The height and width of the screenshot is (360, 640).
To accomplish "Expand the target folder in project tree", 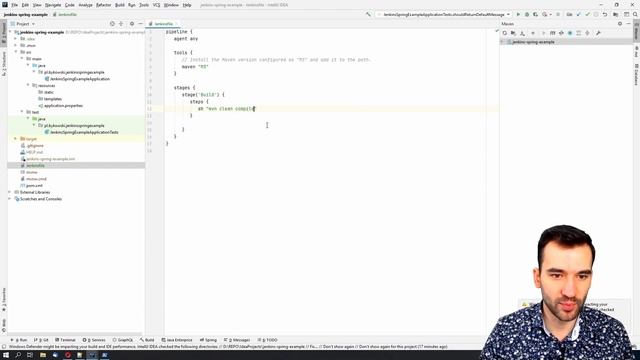I will click(x=16, y=139).
